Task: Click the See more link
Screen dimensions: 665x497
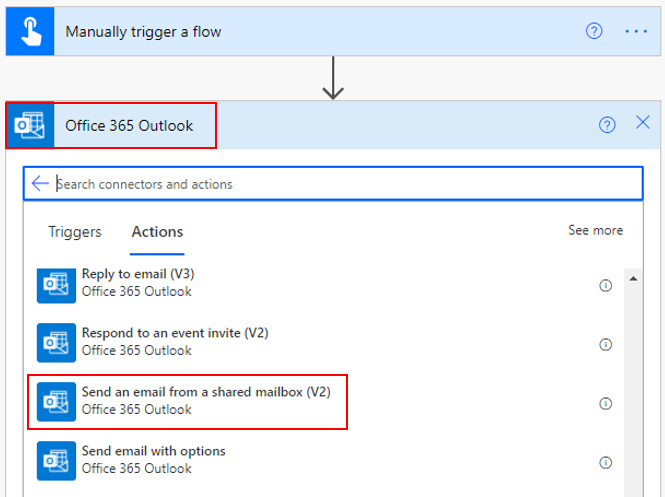Action: (x=595, y=230)
